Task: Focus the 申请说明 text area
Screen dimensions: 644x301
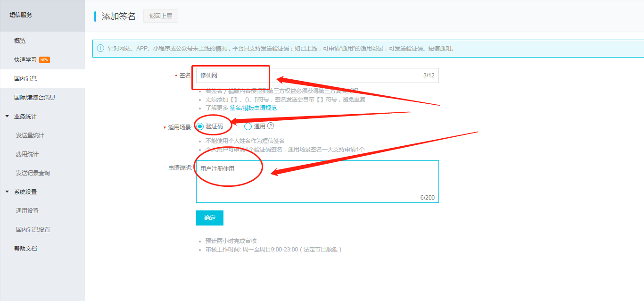Action: 317,182
